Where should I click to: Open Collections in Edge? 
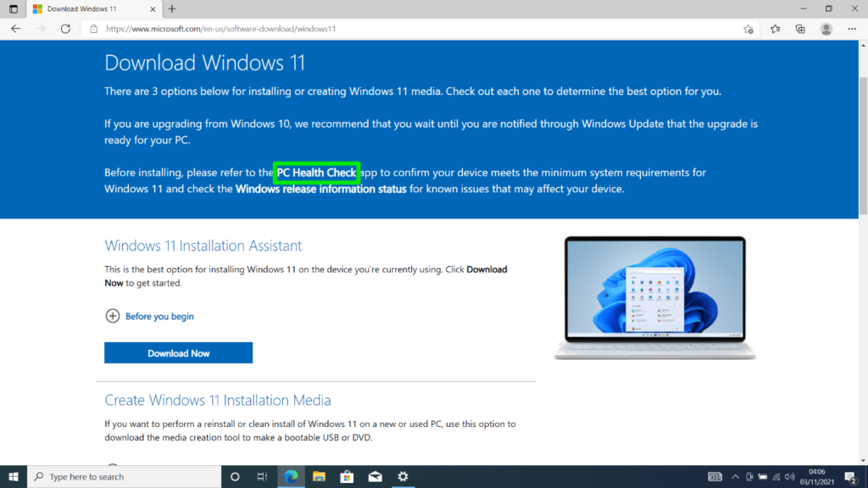pyautogui.click(x=799, y=28)
